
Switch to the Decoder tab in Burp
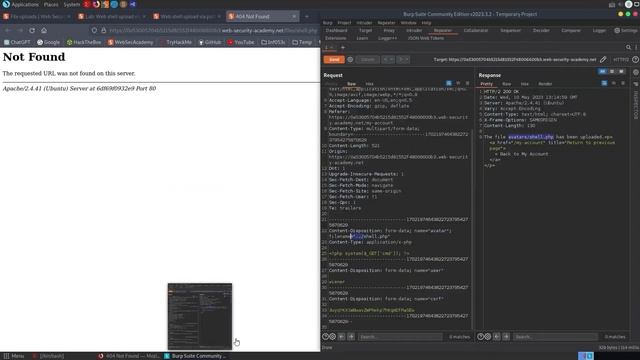pyautogui.click(x=541, y=31)
